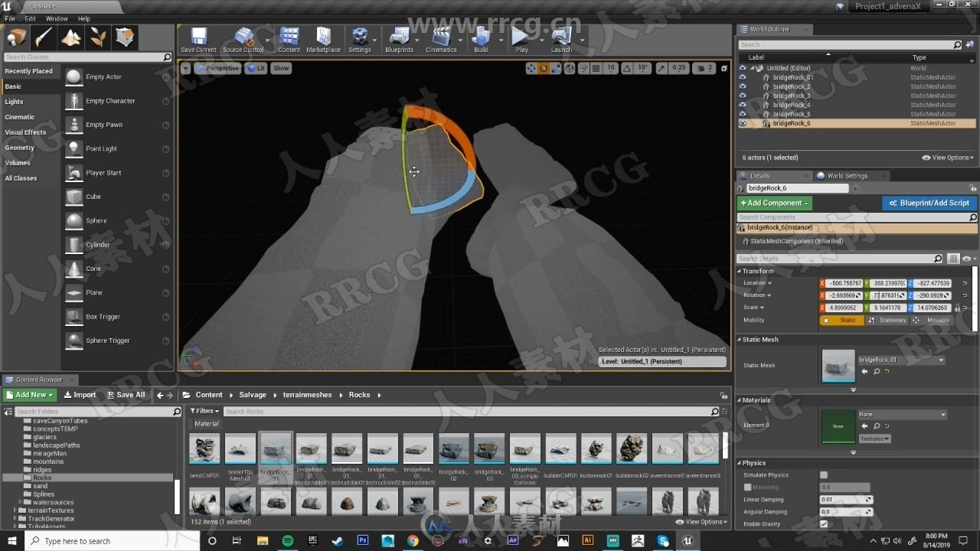This screenshot has width=980, height=551.
Task: Open Settings toolbar icon
Action: [360, 40]
